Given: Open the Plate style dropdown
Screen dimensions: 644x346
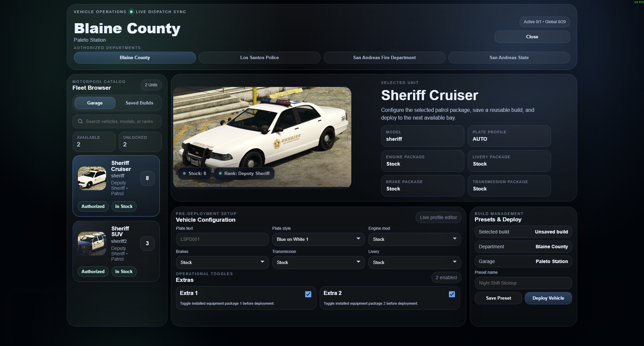Looking at the screenshot, I should click(x=318, y=239).
